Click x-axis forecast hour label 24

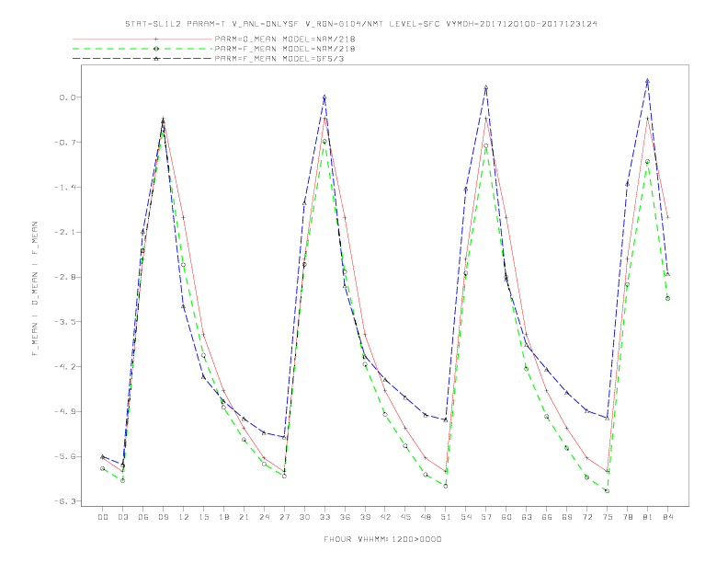(x=264, y=517)
